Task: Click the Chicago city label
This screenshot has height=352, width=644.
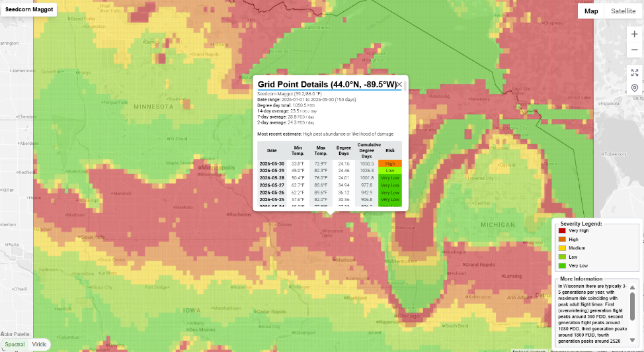Action: point(407,316)
